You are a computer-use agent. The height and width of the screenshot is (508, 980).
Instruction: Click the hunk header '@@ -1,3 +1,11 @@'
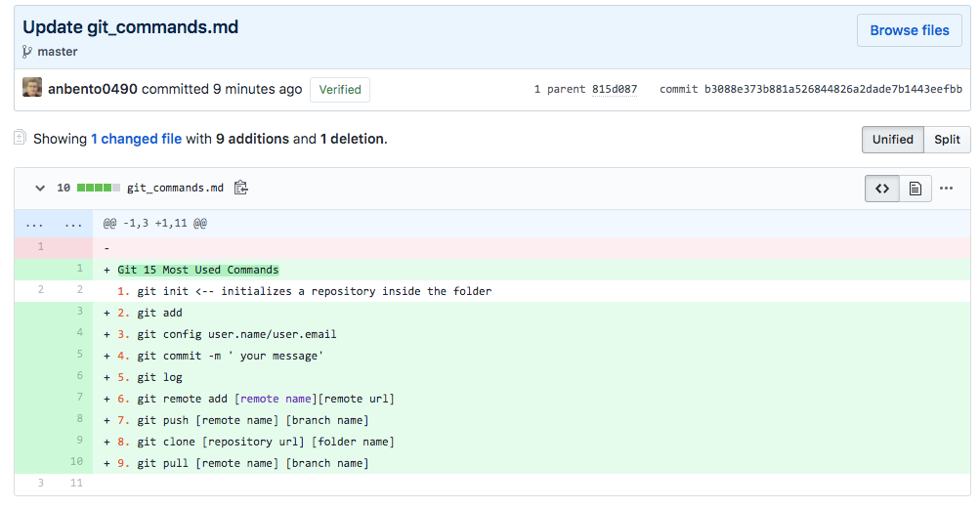155,223
